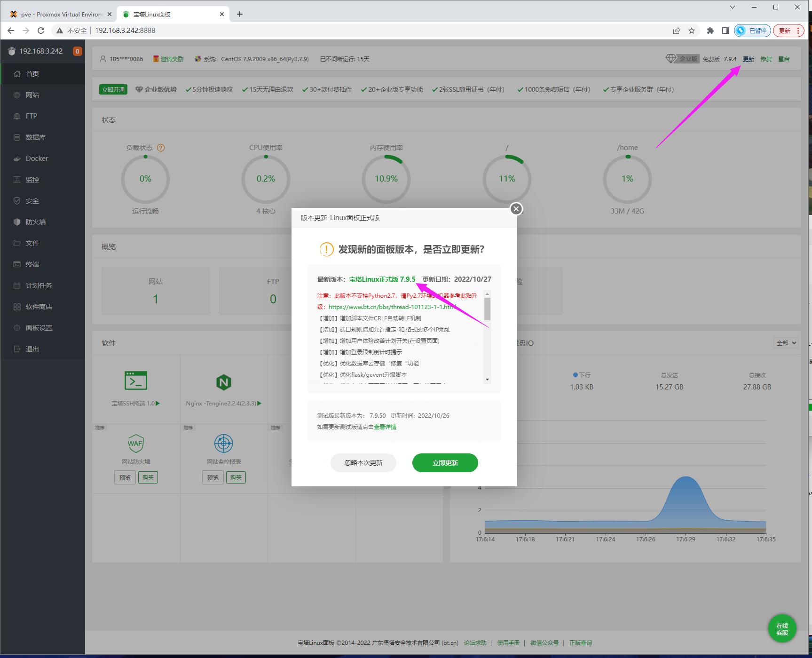Open 网站 websites in sidebar
This screenshot has width=812, height=658.
[x=43, y=95]
